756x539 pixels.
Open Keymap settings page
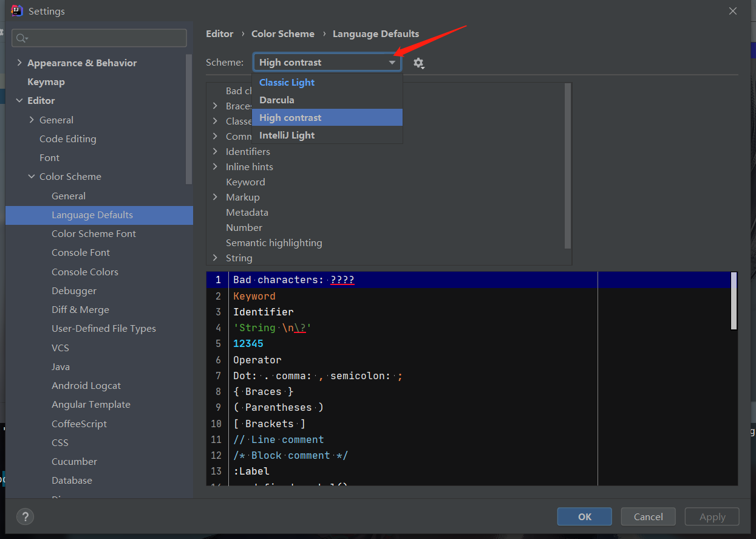pos(46,81)
